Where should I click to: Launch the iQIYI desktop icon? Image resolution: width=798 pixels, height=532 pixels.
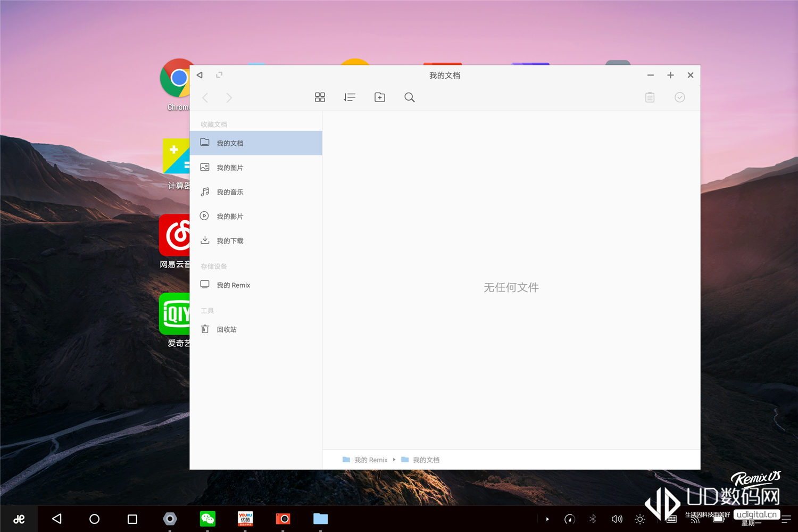tap(174, 320)
